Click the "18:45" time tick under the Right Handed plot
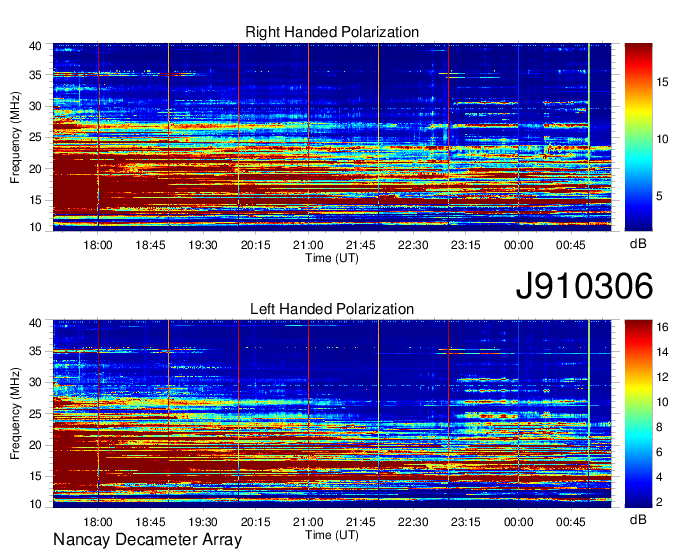The image size is (680, 552). click(150, 245)
